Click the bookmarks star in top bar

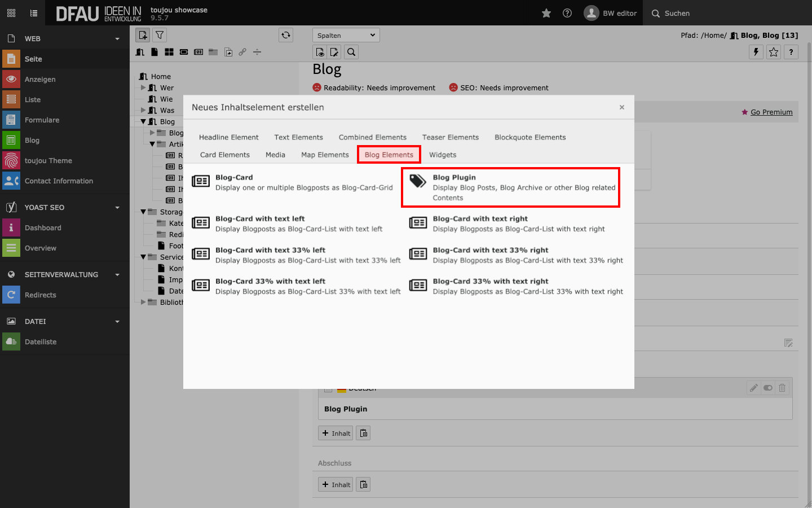click(546, 13)
